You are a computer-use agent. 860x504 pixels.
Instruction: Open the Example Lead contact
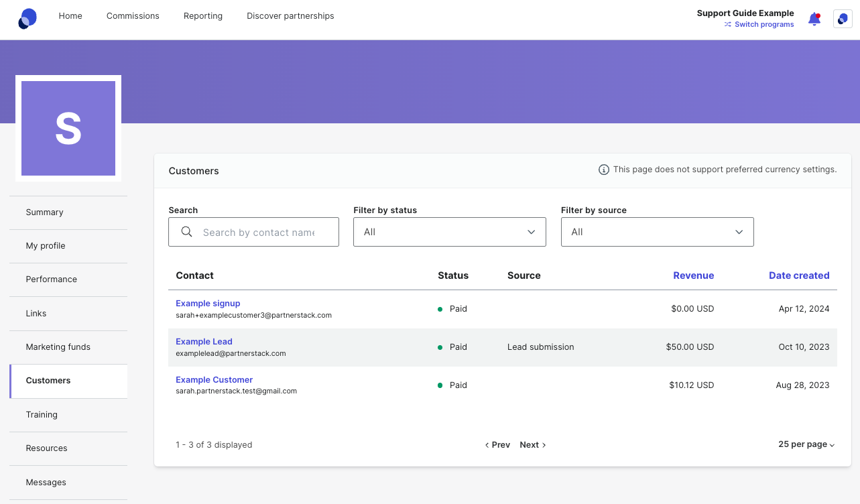click(x=204, y=342)
